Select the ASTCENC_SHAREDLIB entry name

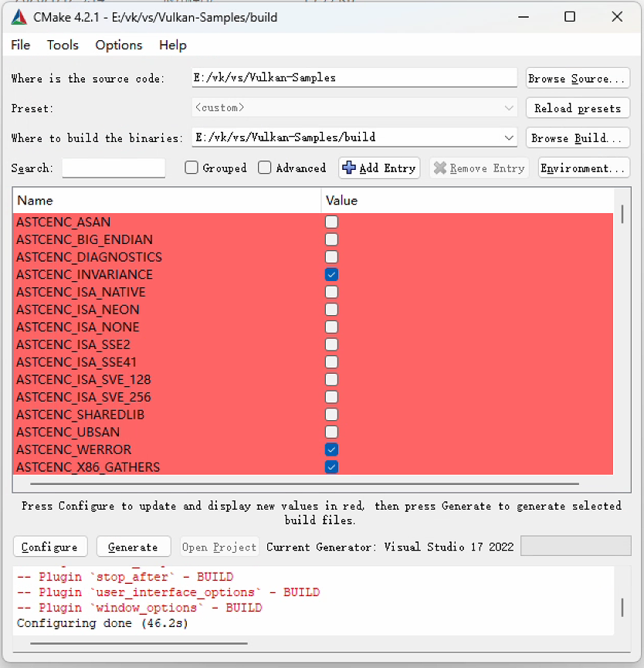[x=80, y=415]
